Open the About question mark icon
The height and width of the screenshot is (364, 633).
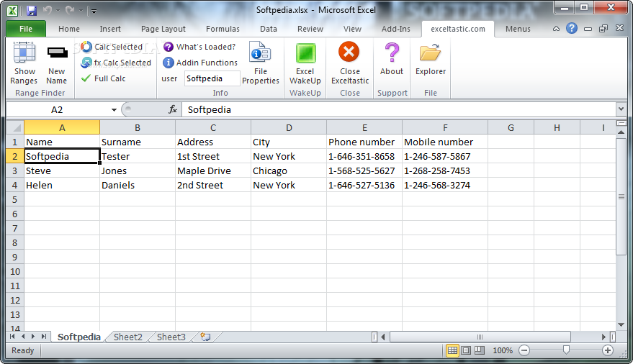point(392,53)
